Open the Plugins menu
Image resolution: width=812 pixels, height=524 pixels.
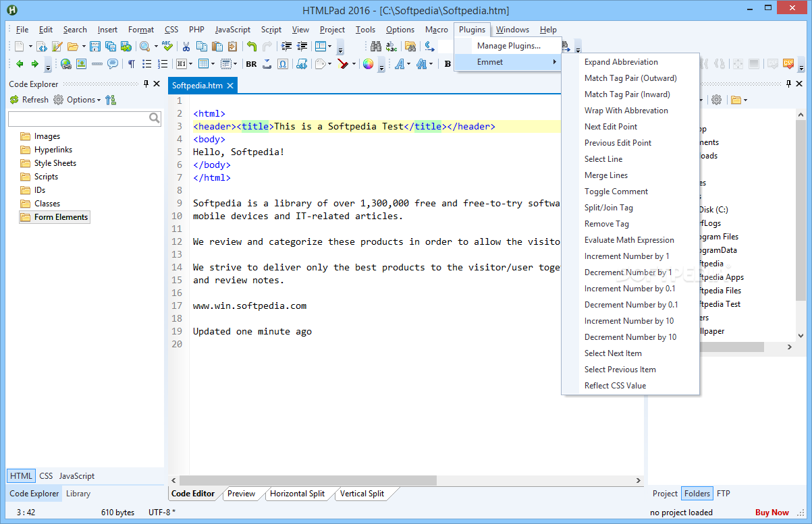[472, 30]
